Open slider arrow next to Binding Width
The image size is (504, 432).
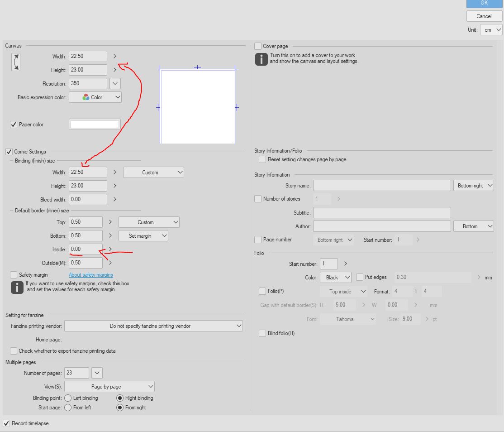coord(115,172)
